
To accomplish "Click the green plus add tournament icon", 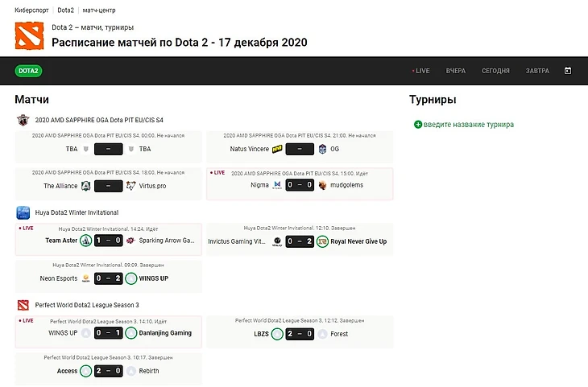I will [x=417, y=125].
